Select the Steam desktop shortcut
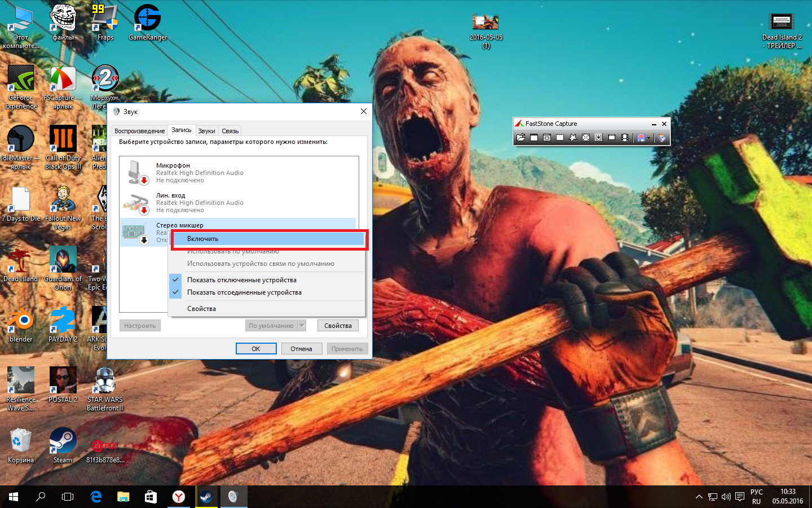Screen dimensions: 812x508 coord(63,445)
